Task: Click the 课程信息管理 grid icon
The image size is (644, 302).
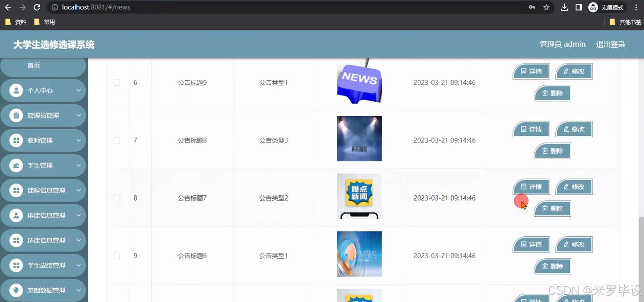Action: (16, 190)
